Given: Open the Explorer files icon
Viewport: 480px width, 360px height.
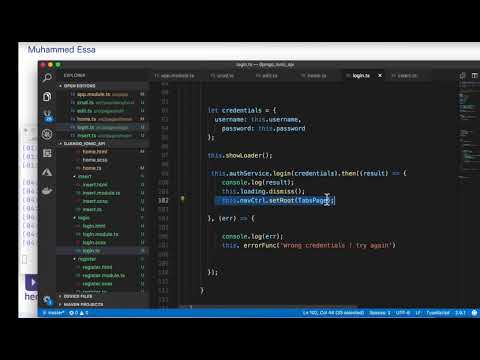Looking at the screenshot, I should pos(47,97).
